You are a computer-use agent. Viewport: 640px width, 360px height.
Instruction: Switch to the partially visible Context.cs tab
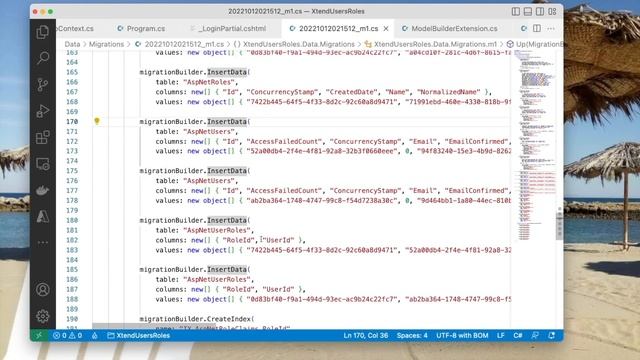point(76,29)
